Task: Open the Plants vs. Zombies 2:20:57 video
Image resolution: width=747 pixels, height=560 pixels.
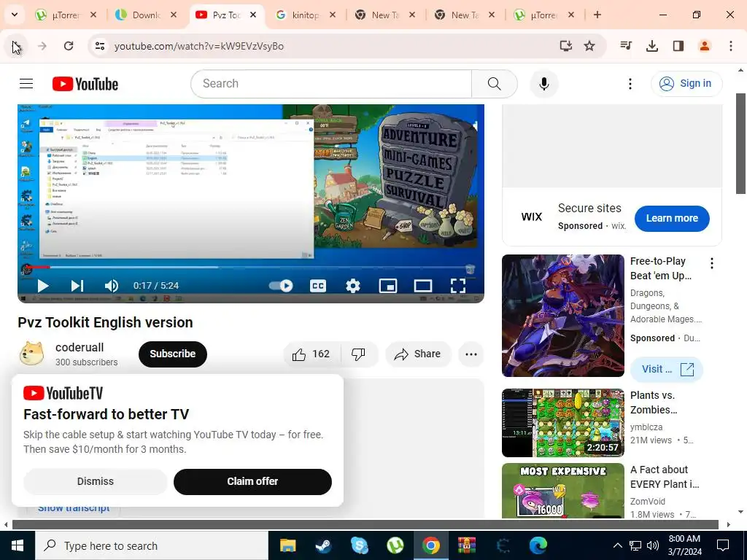Action: [562, 423]
